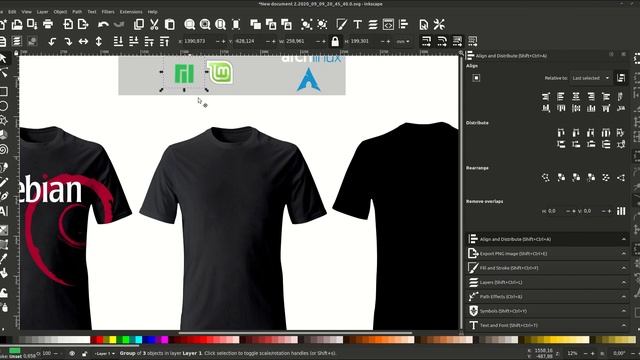Center on vertical axis align icon

click(576, 96)
